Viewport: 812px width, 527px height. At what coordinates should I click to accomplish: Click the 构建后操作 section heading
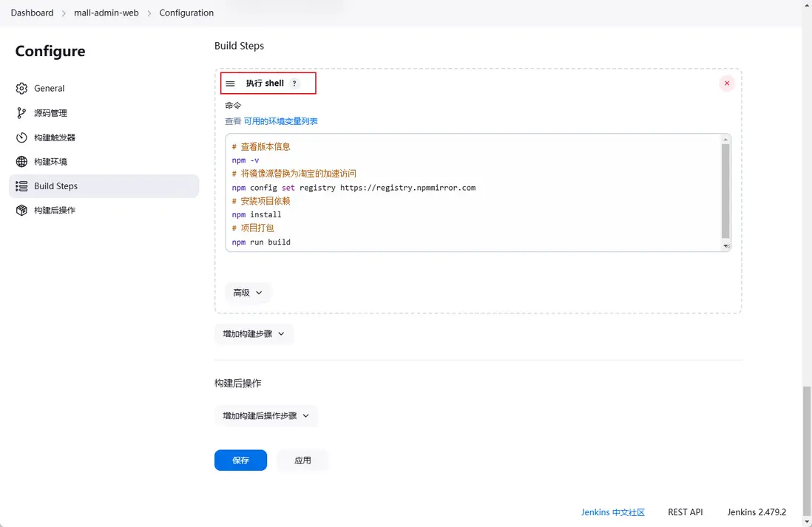point(237,383)
